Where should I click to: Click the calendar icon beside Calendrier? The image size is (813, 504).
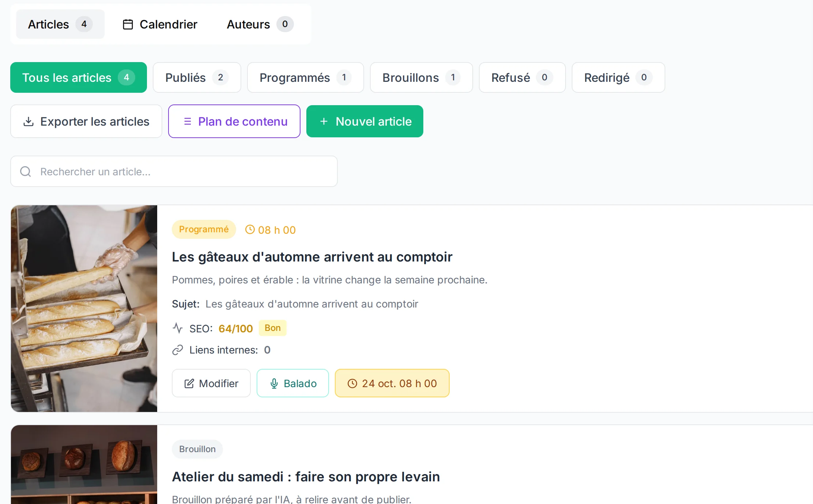128,24
